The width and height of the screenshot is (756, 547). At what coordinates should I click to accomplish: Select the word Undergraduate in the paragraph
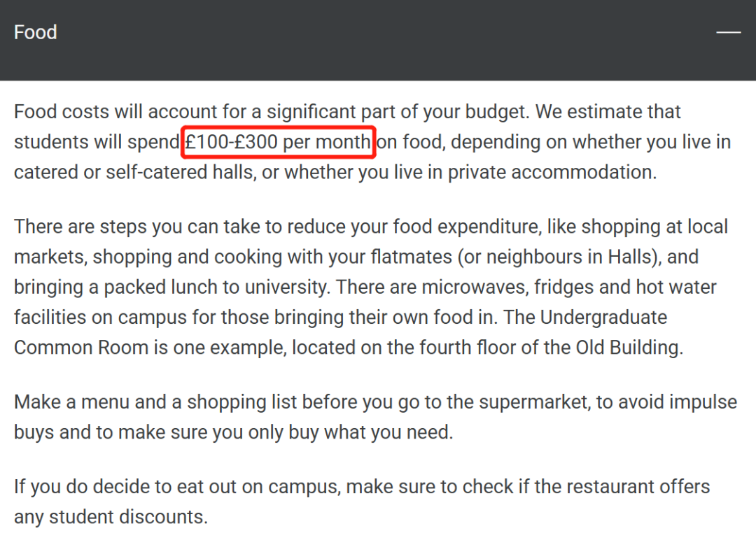click(x=603, y=317)
